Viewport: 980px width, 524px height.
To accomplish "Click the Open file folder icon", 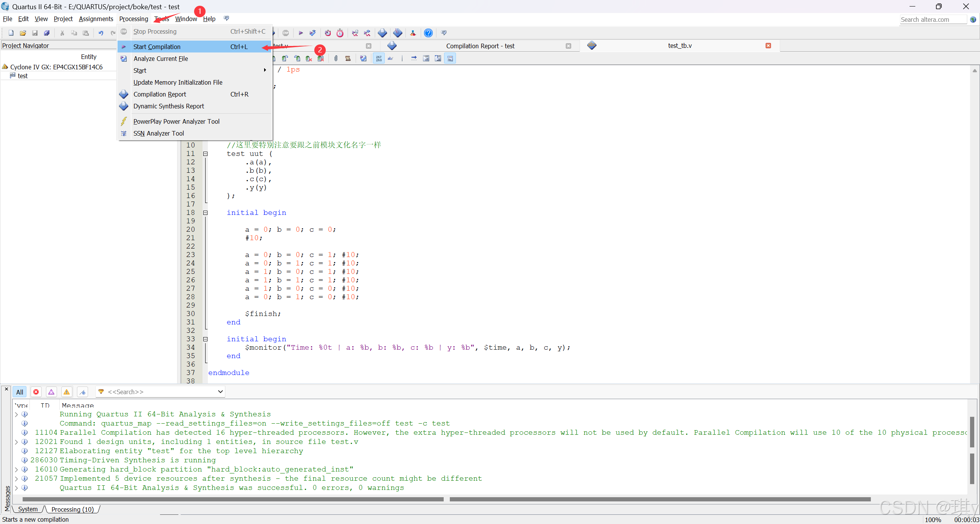I will point(23,33).
